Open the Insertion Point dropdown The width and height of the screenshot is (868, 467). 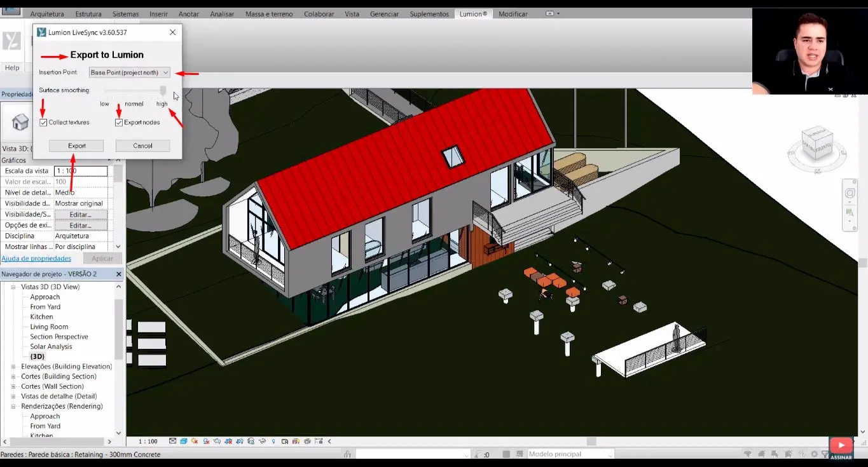click(130, 72)
